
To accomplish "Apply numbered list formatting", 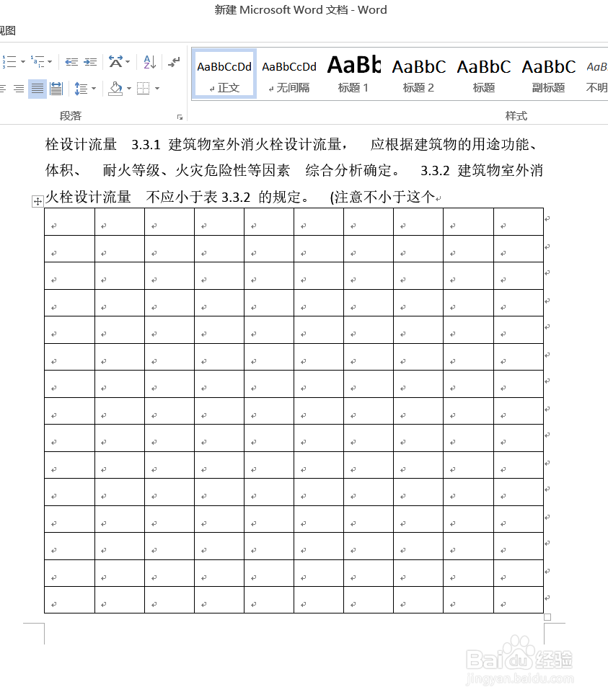I will (x=9, y=61).
